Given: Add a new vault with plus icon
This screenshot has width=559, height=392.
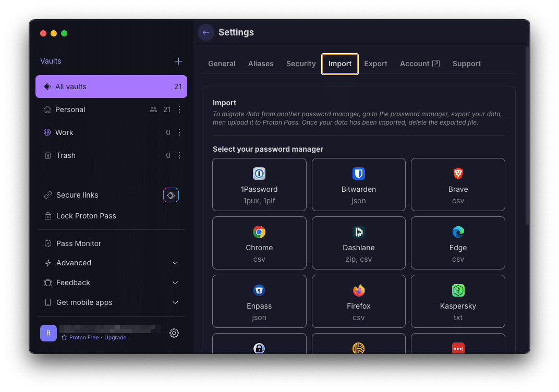Looking at the screenshot, I should click(x=178, y=61).
